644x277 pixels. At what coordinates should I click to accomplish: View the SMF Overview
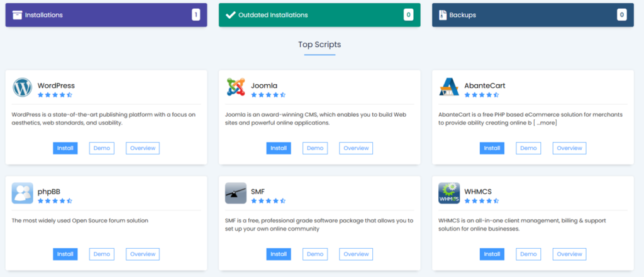pyautogui.click(x=356, y=254)
